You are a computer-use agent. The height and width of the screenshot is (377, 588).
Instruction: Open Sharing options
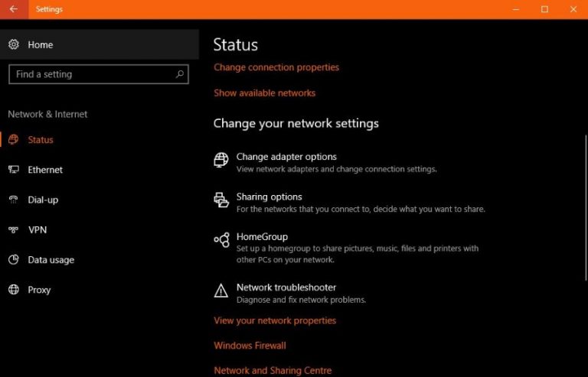[269, 197]
